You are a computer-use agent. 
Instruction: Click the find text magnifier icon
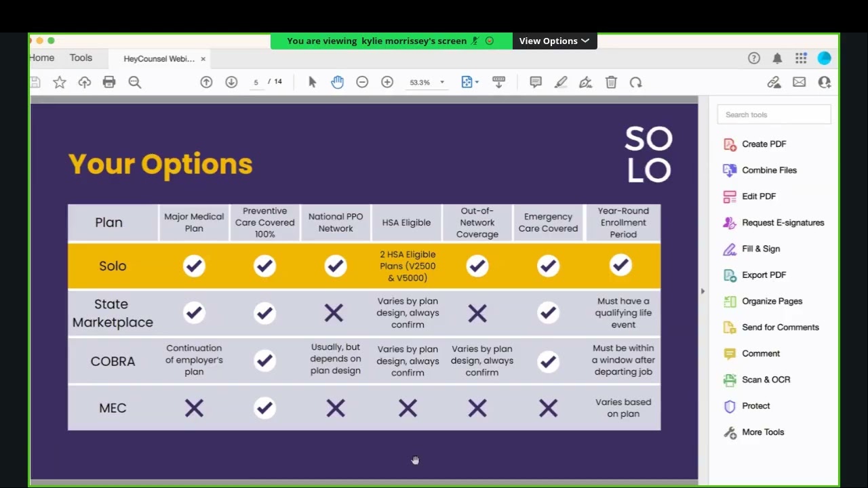(135, 82)
